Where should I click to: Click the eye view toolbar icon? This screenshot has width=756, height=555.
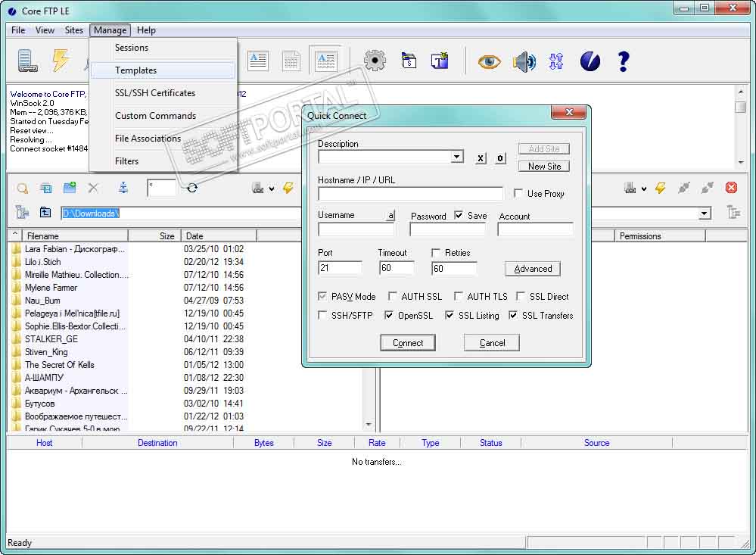tap(489, 62)
